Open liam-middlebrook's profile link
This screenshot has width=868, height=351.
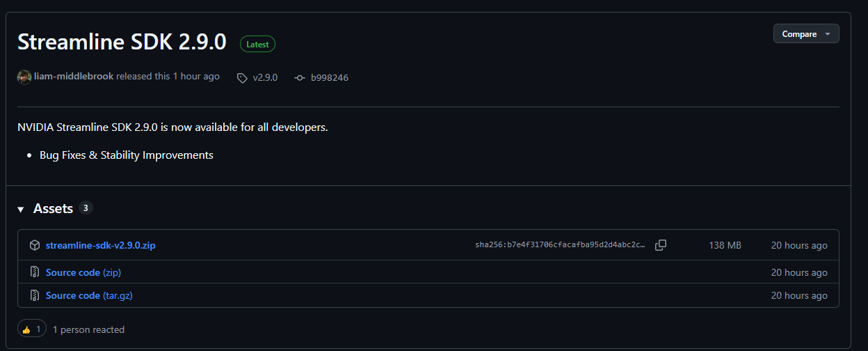coord(74,77)
